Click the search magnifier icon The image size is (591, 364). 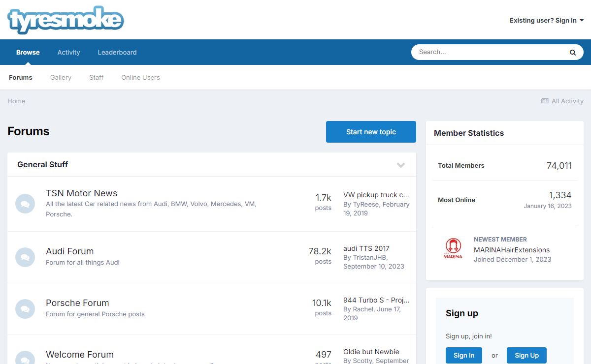click(x=573, y=52)
